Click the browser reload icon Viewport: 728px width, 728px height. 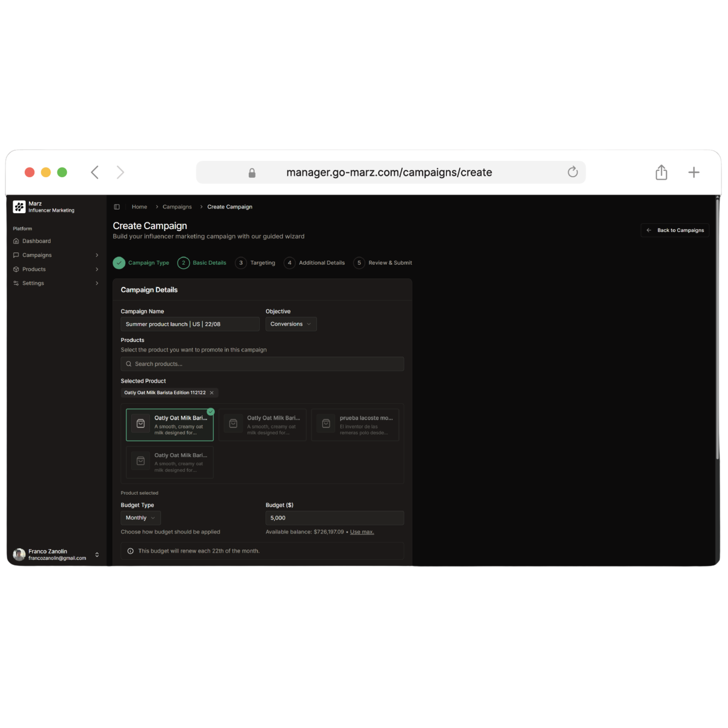click(x=572, y=172)
